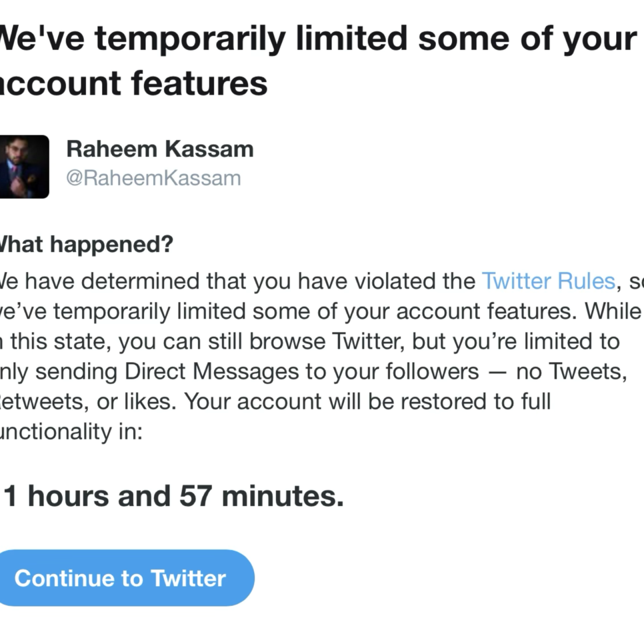Open the Twitter Rules link

[x=548, y=281]
